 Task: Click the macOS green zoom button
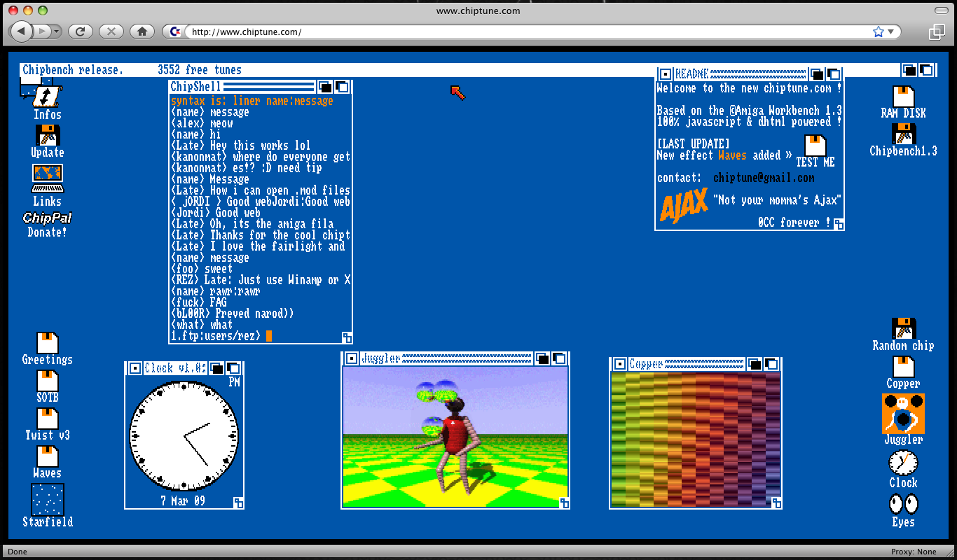43,10
